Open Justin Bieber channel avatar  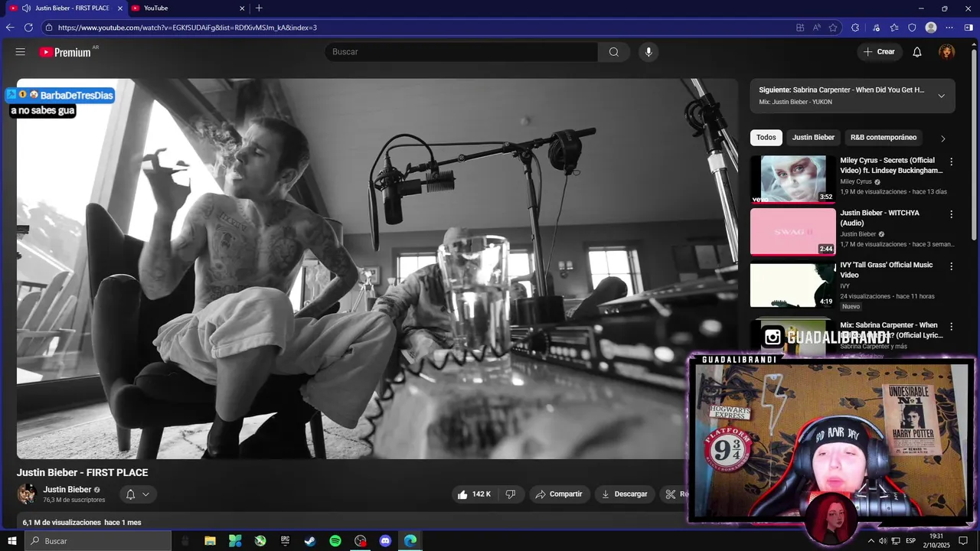tap(27, 494)
